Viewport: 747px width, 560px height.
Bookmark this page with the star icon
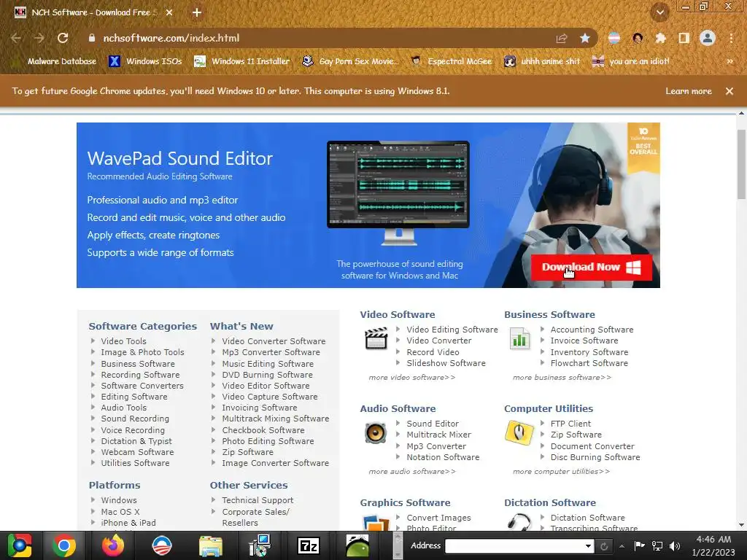[x=585, y=38]
